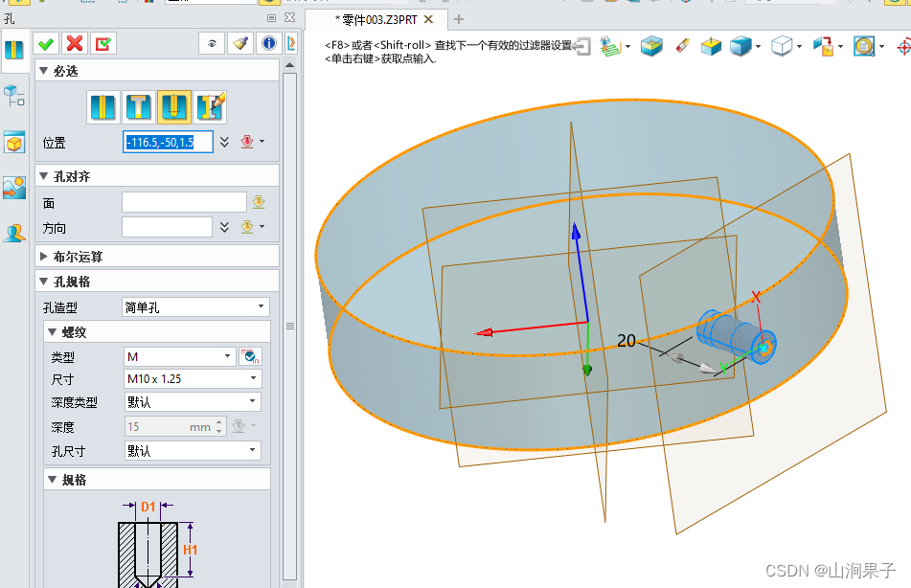
Task: Open the 孔尺寸 默认 dropdown
Action: point(193,450)
